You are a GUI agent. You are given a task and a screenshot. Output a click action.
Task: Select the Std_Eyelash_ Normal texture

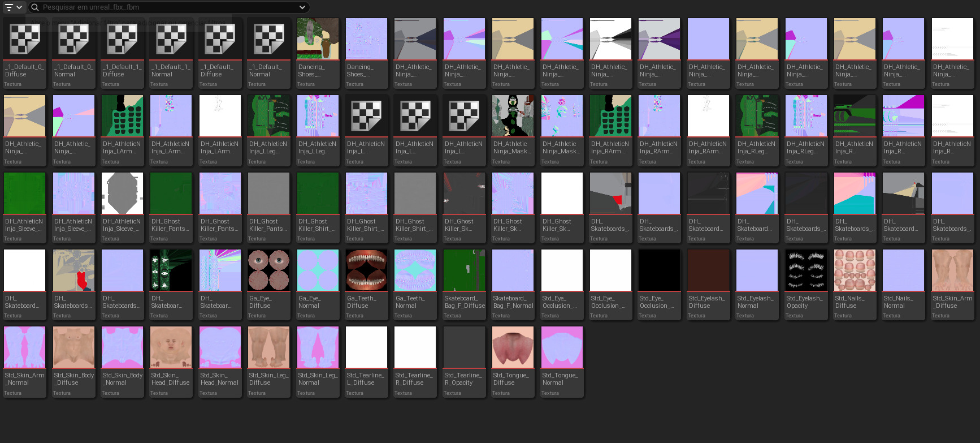[x=757, y=284]
